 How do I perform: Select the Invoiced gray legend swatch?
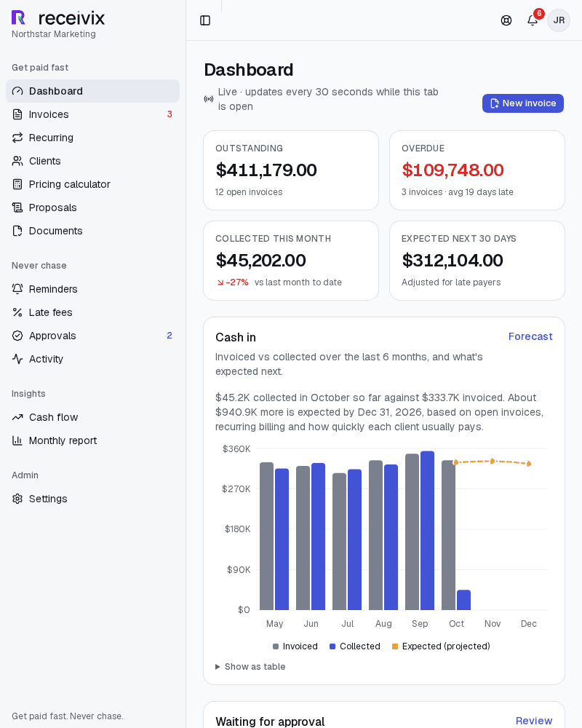276,646
